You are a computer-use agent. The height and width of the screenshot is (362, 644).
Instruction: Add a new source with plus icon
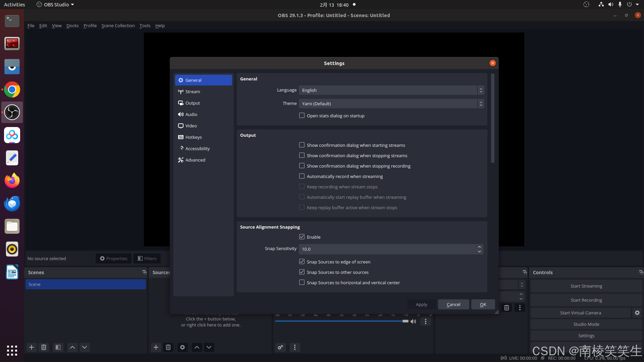156,347
